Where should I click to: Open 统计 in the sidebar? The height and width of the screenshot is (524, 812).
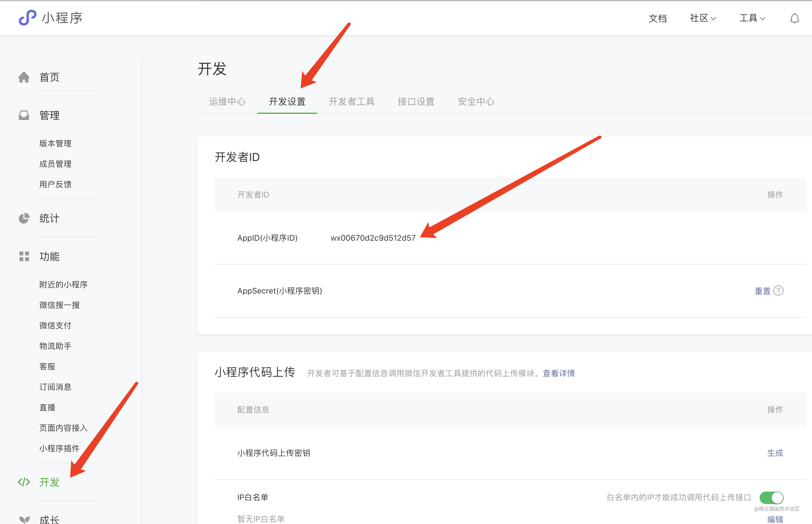tap(49, 218)
